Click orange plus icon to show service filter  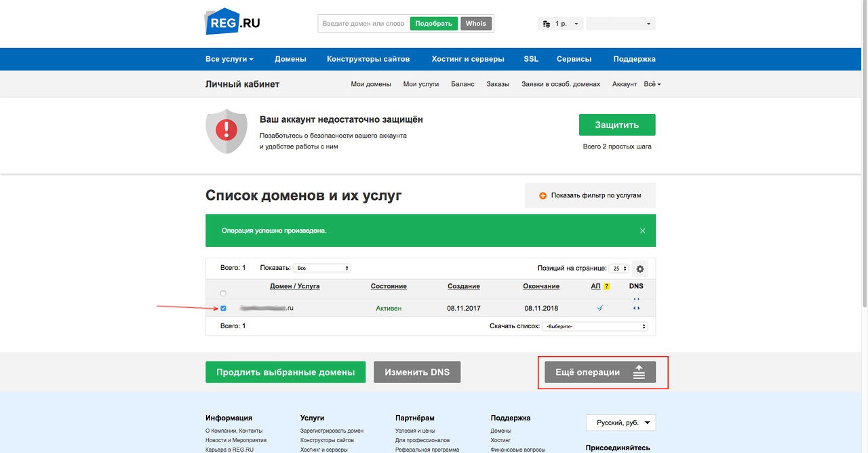tap(542, 195)
